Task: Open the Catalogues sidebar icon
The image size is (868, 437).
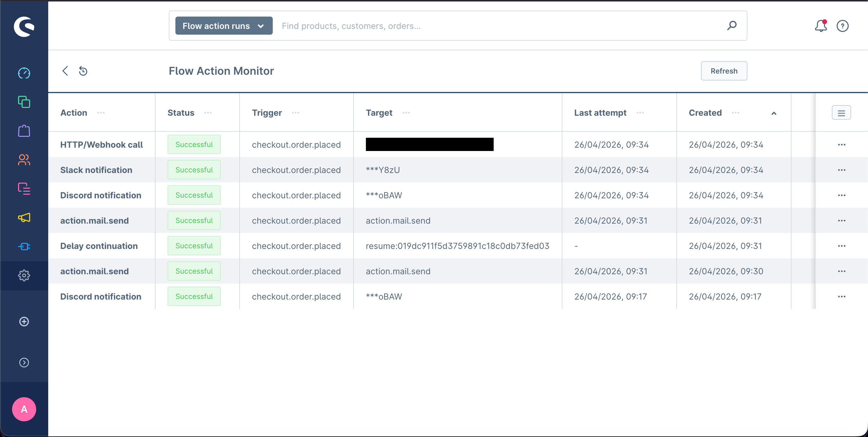Action: 24,102
